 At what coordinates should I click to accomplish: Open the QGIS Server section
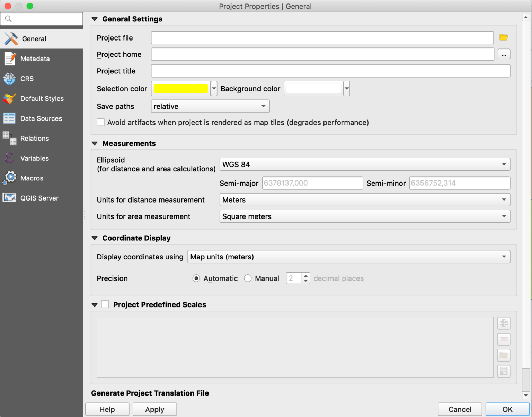coord(42,198)
